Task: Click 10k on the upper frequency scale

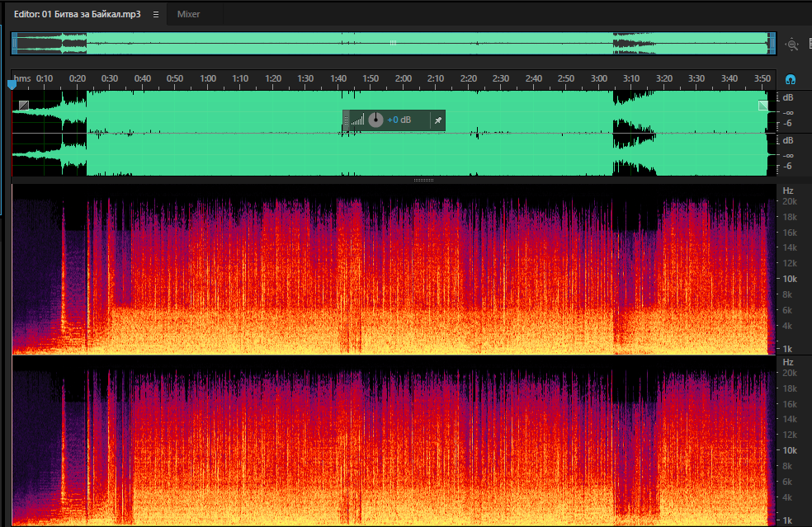Action: [x=790, y=279]
